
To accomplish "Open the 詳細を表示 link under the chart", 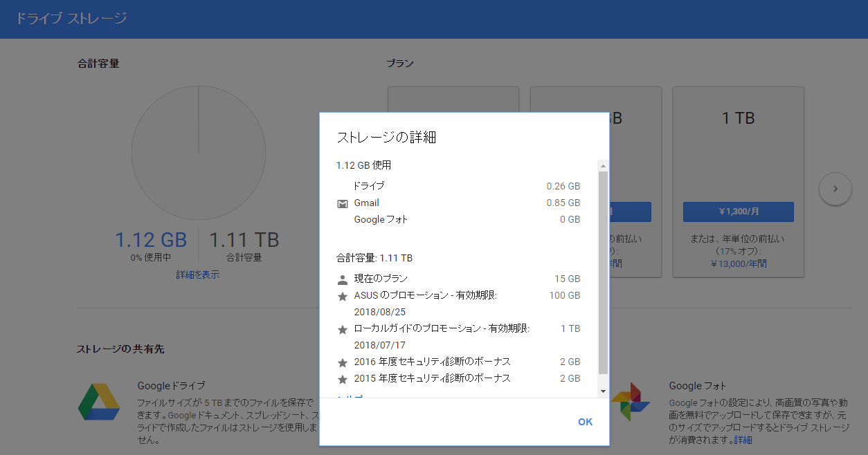I will click(198, 275).
